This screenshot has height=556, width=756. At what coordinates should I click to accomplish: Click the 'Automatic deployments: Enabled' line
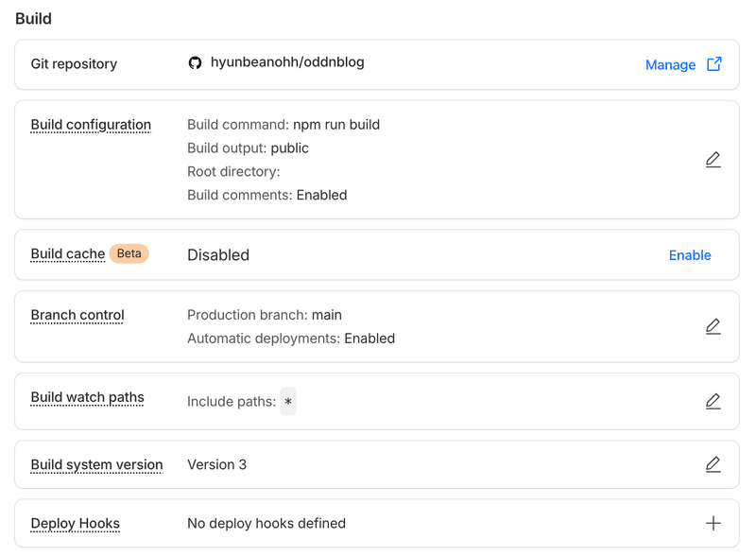pos(291,339)
